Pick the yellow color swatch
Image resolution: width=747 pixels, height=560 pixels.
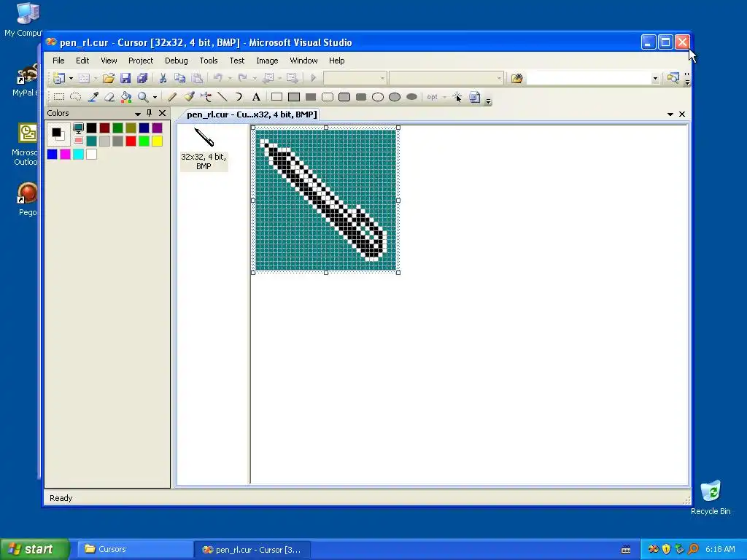click(157, 141)
